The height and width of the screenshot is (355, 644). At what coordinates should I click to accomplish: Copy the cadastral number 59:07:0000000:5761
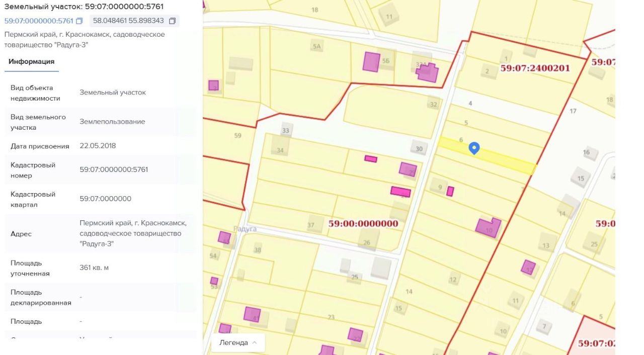[x=79, y=21]
